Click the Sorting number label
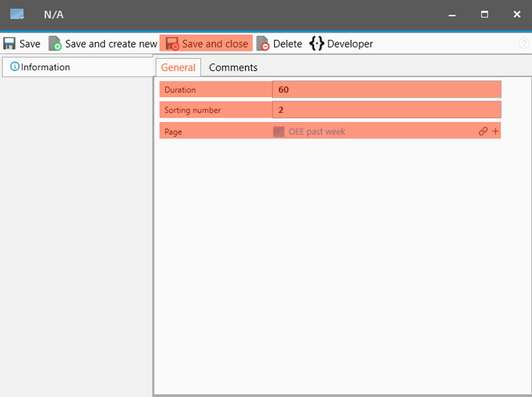Screen dimensions: 532x397 (192, 110)
